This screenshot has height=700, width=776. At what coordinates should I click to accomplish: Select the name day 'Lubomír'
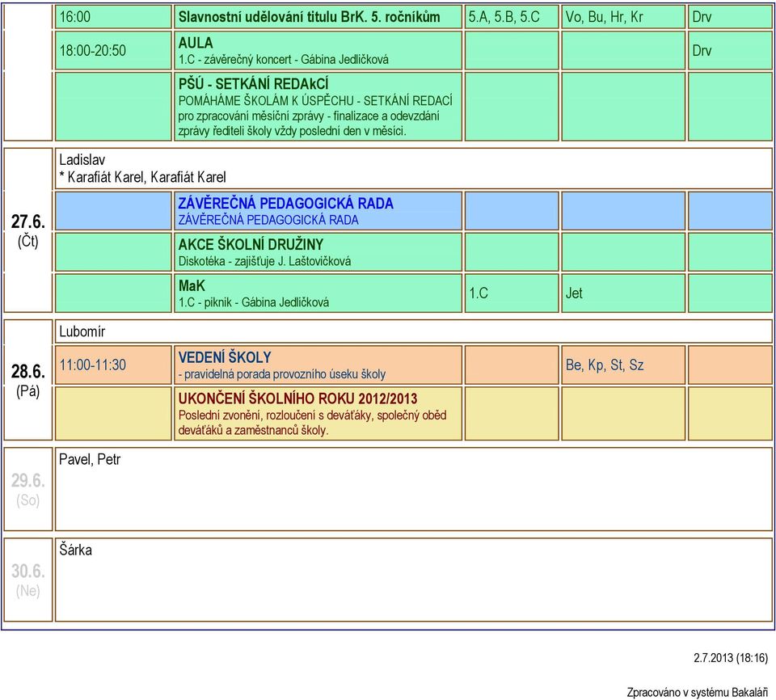click(x=82, y=331)
